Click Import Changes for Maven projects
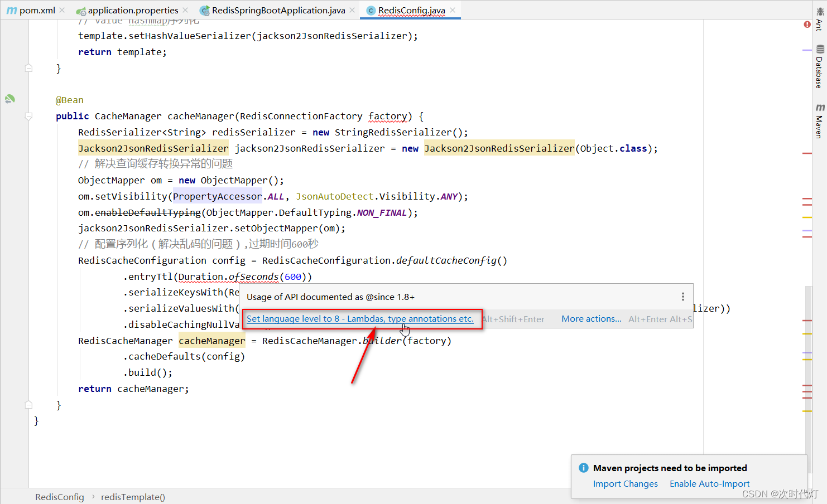Screen dimensions: 827x504 pos(626,483)
